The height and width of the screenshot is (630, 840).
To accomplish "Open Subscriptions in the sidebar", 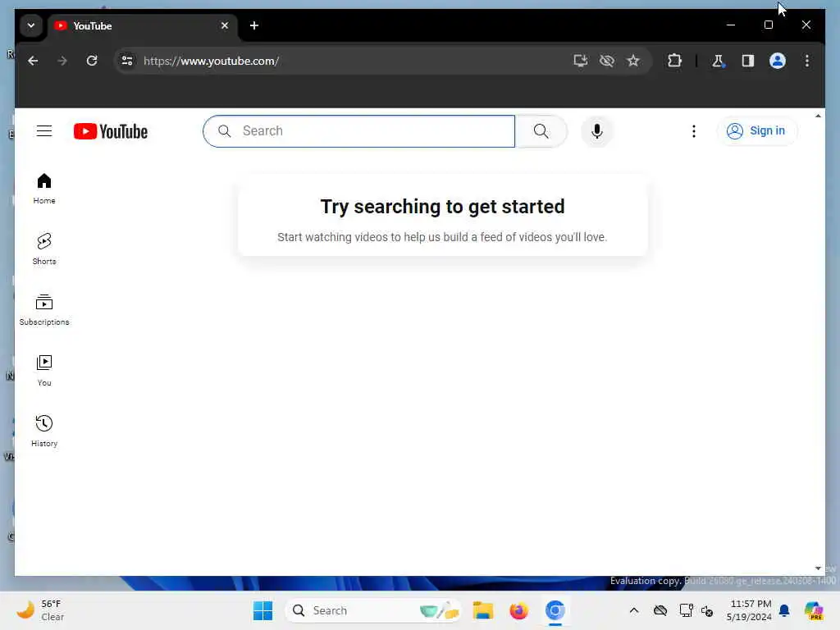I will [44, 309].
